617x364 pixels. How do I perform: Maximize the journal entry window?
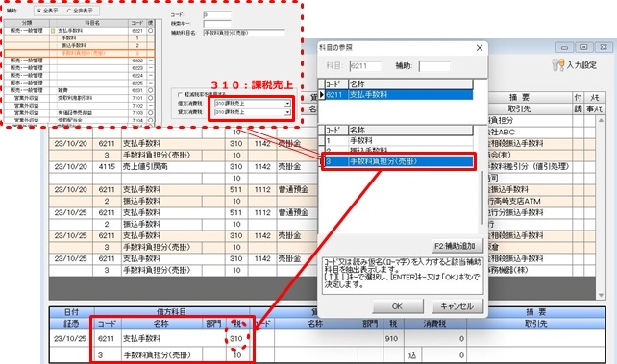584,48
